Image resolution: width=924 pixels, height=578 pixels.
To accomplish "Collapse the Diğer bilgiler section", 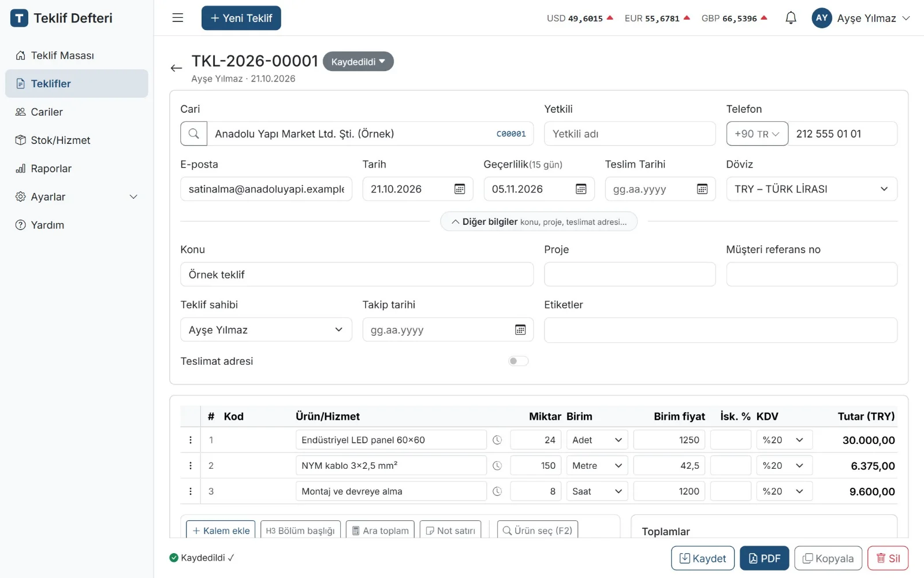I will click(539, 221).
